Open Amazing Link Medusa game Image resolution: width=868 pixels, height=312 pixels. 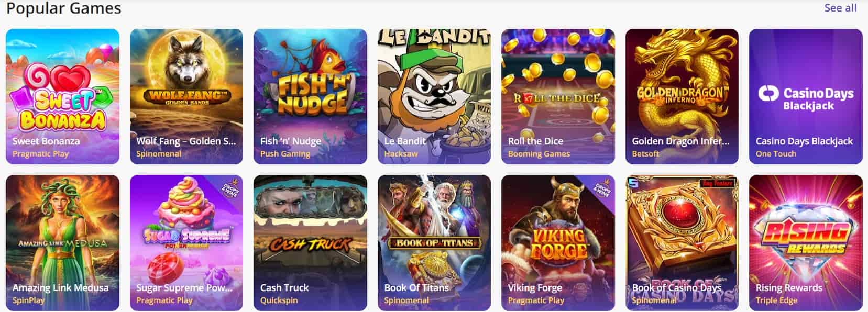tap(62, 243)
